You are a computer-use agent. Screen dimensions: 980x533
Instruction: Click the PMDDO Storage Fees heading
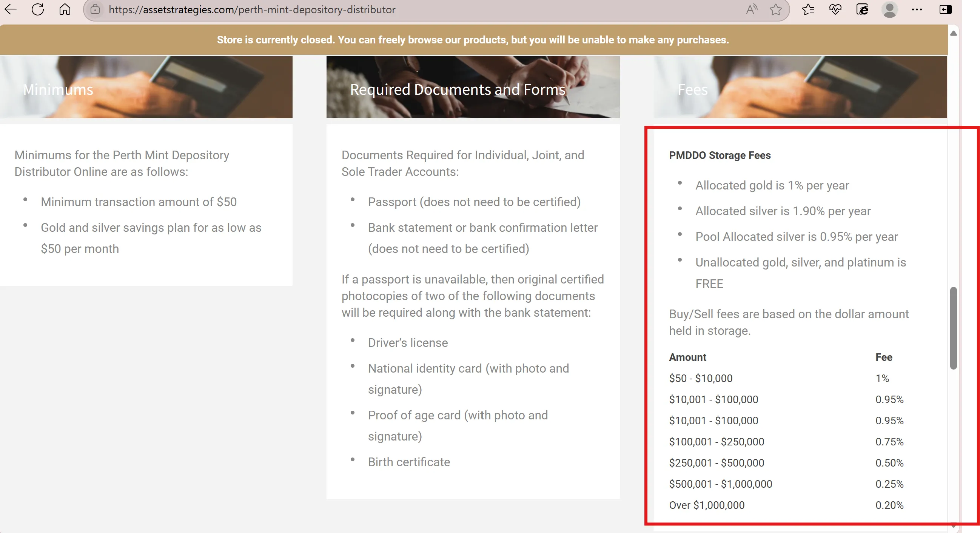(x=720, y=155)
